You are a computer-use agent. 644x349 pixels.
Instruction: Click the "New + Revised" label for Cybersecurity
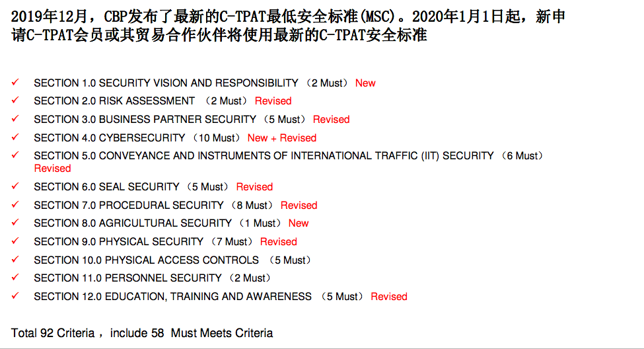point(282,138)
